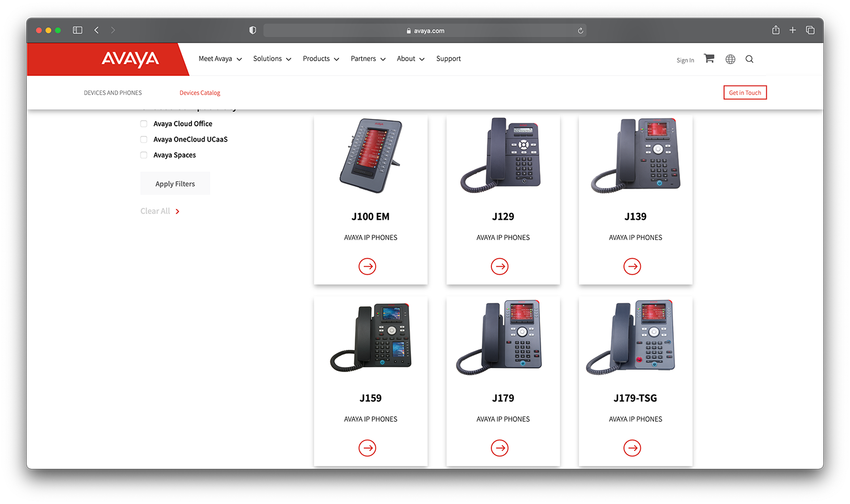Image resolution: width=850 pixels, height=504 pixels.
Task: Open the Support menu item
Action: pos(448,59)
